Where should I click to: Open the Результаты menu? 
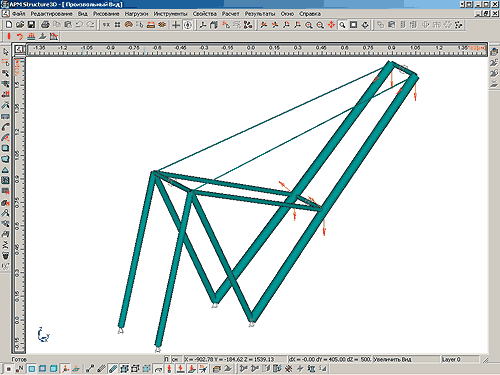(x=260, y=14)
